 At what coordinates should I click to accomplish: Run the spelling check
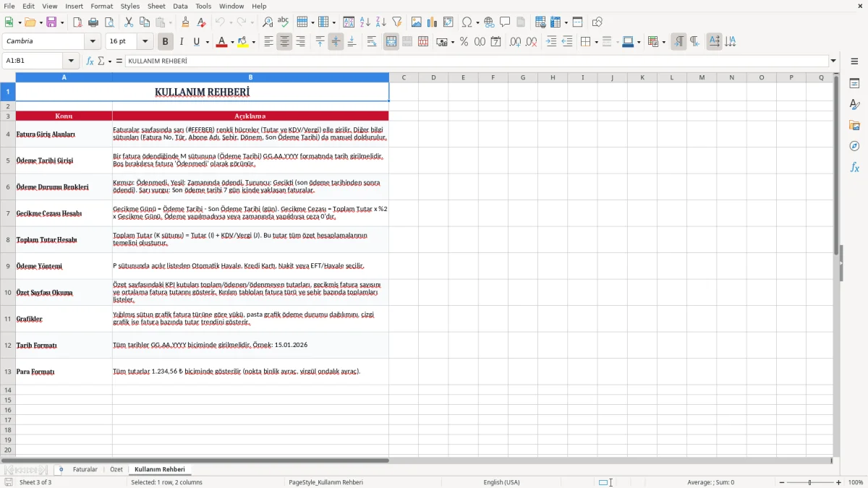click(x=284, y=22)
